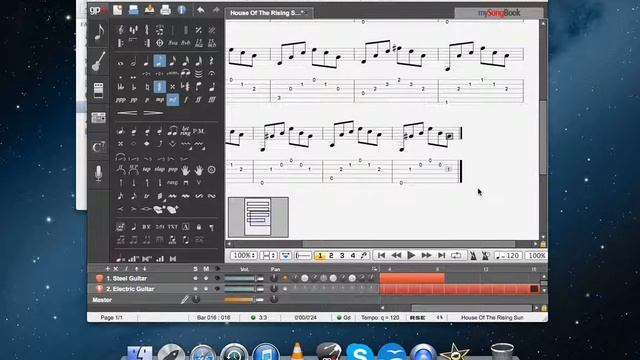Image resolution: width=640 pixels, height=360 pixels.
Task: Open the tempo 120 selector
Action: click(x=507, y=256)
